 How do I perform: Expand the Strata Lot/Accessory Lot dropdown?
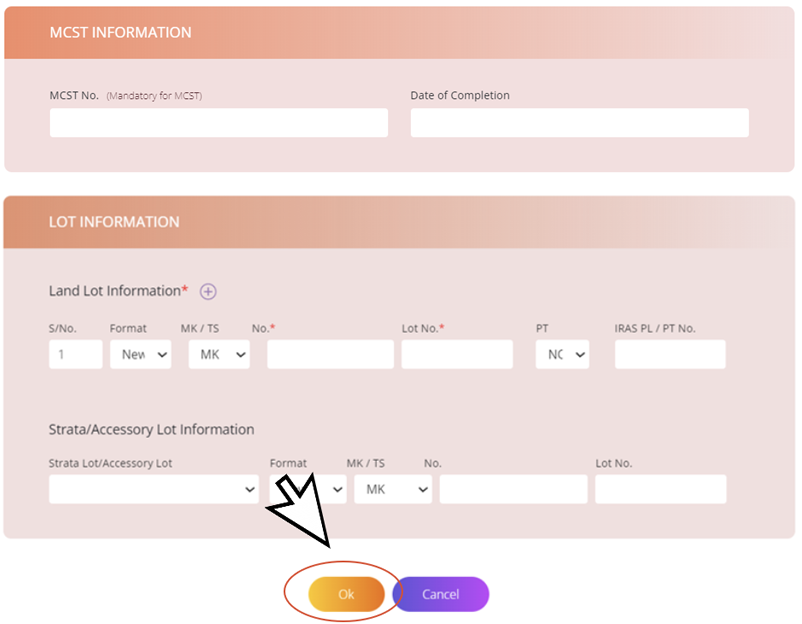point(153,489)
